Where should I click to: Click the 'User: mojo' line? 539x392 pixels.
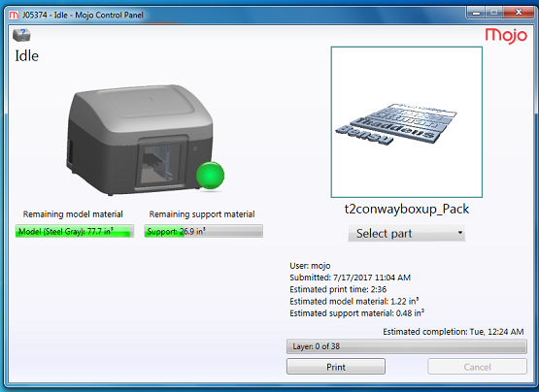pyautogui.click(x=310, y=266)
